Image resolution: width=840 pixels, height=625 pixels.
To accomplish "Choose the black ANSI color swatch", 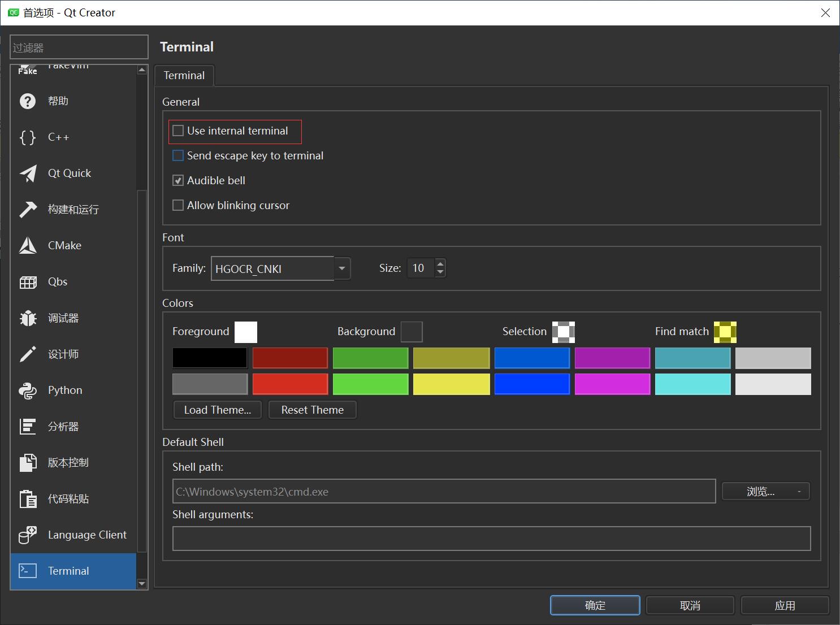I will (210, 358).
